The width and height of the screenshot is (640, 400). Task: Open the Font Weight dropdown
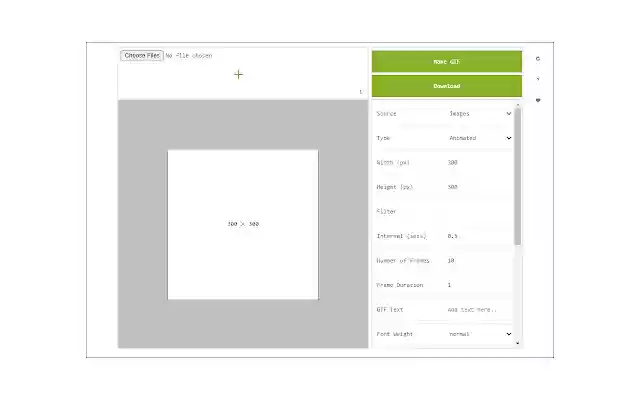pyautogui.click(x=480, y=334)
